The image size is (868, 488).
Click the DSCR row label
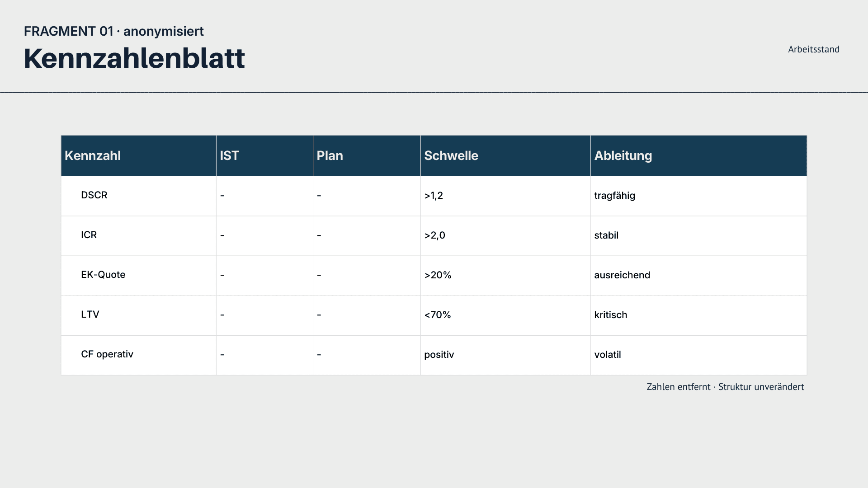94,195
